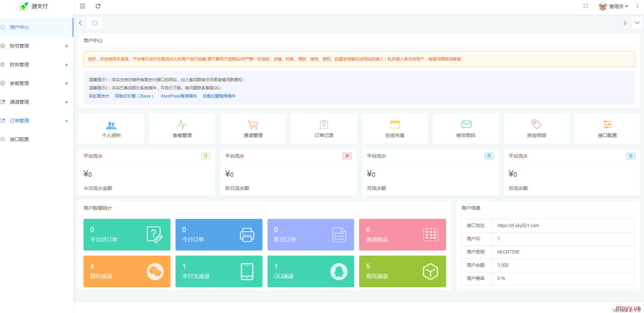Select the 今日流水金额 label

(98, 188)
